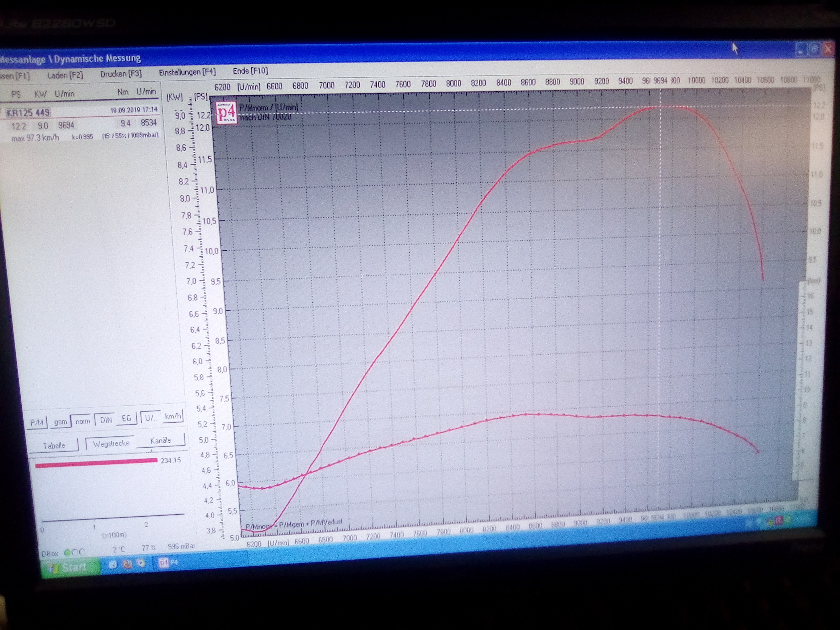Click the p4 logo in the chart
Image resolution: width=840 pixels, height=630 pixels.
pos(226,112)
